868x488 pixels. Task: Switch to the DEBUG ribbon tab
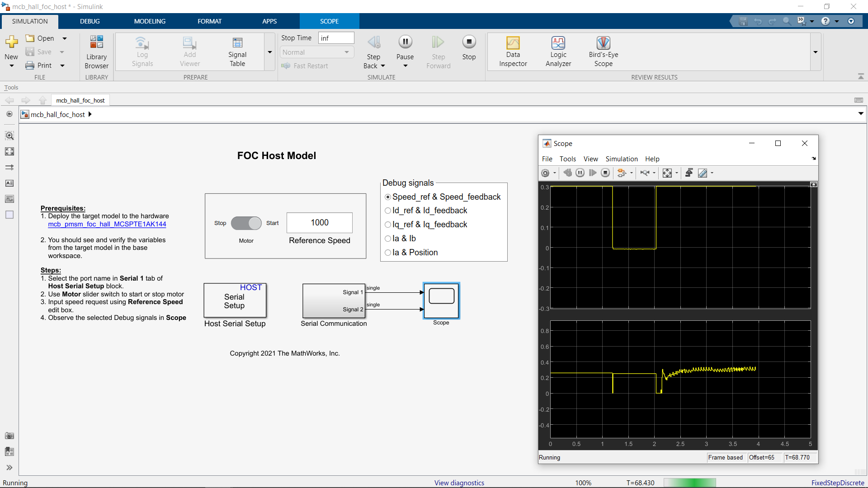(x=90, y=21)
